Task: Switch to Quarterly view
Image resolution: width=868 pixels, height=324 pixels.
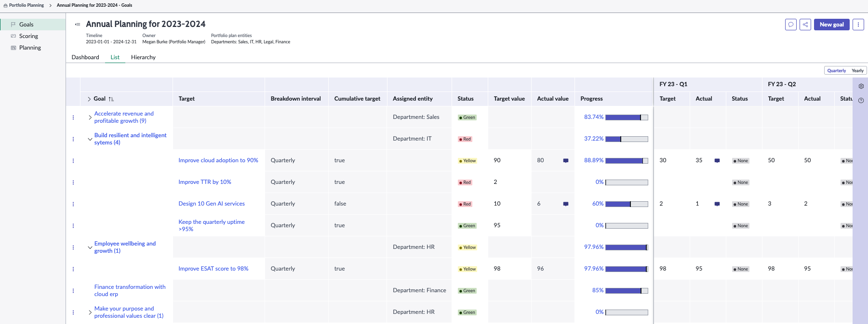Action: point(837,71)
